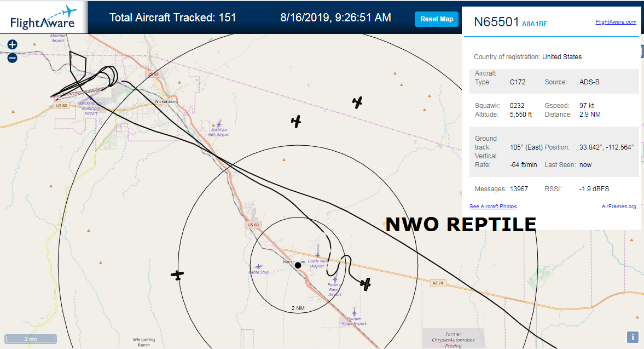Viewport: 644px width, 349px height.
Task: Click the Source value ADS-B
Action: click(x=589, y=82)
